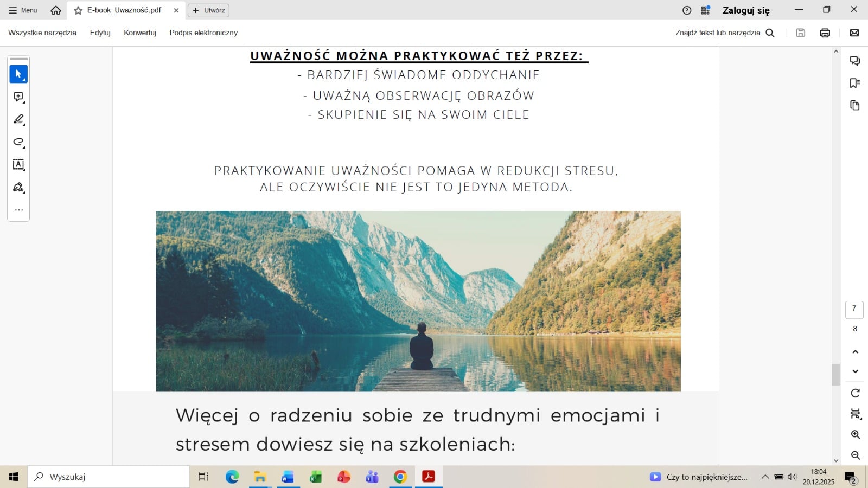Select the add comment tool
Image resolution: width=868 pixels, height=488 pixels.
pos(18,97)
